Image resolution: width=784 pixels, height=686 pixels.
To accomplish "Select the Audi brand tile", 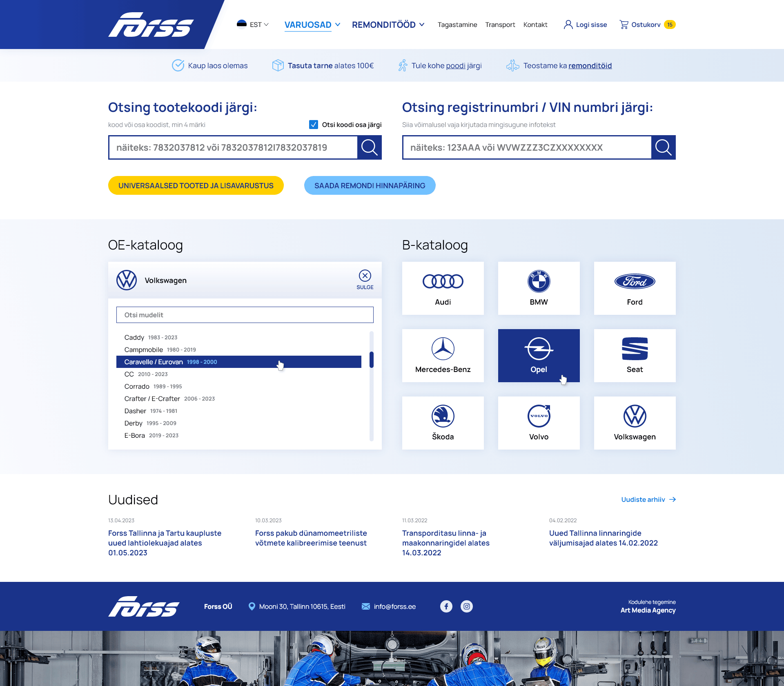I will click(x=443, y=288).
